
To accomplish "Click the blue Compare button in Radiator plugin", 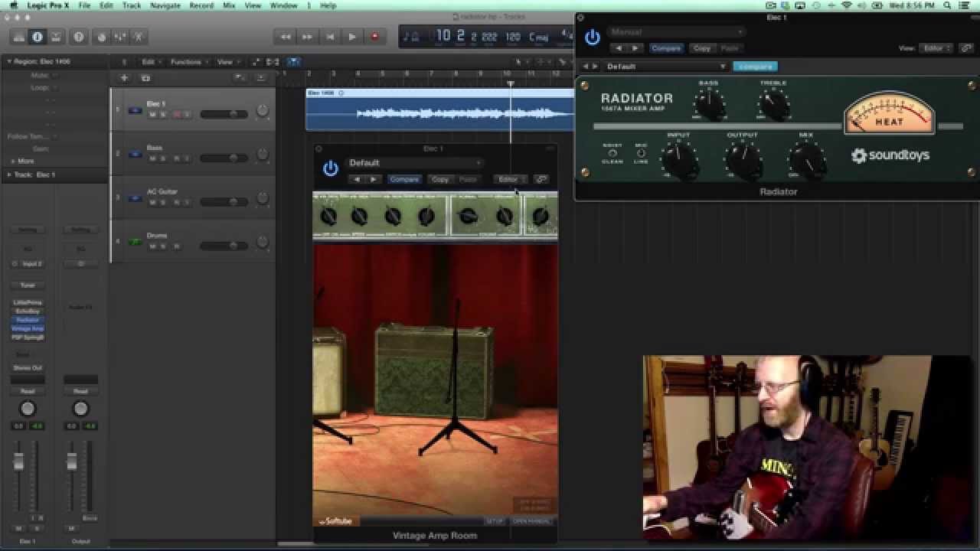I will point(756,67).
